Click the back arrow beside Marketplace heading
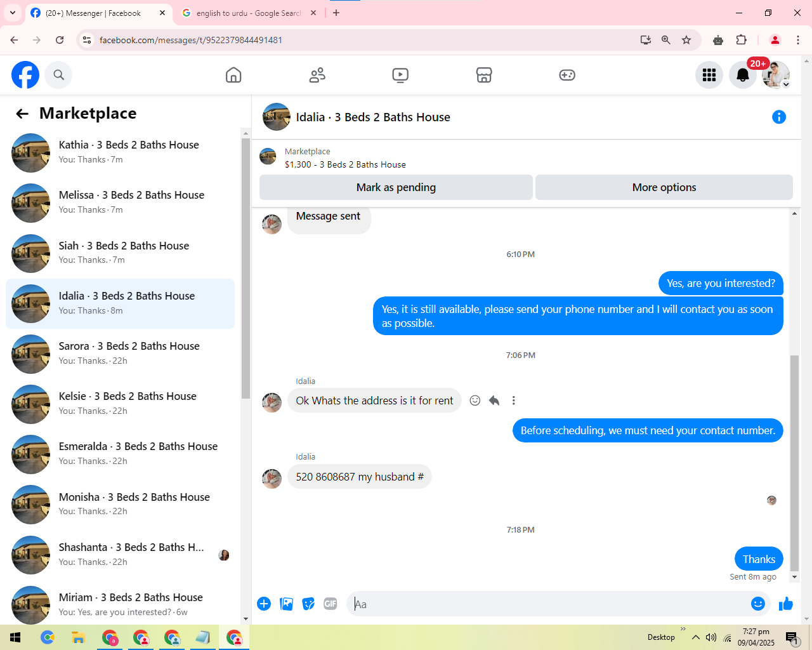Screen dimensions: 812x650 point(22,114)
